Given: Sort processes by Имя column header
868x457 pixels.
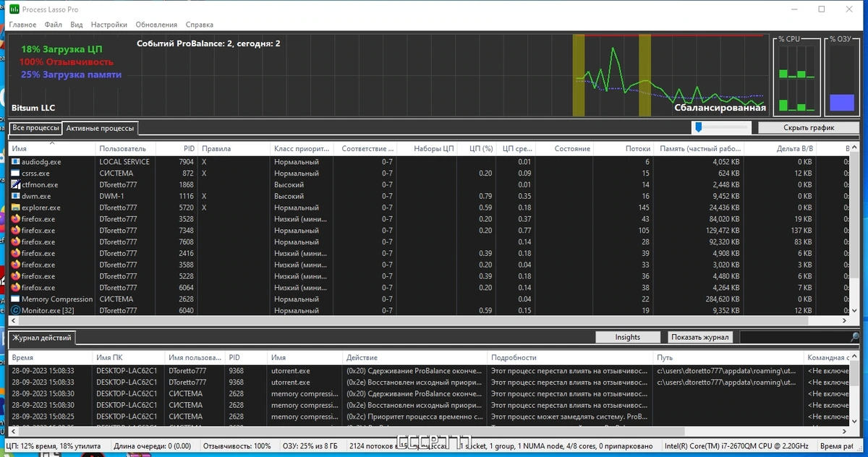Looking at the screenshot, I should [x=51, y=149].
